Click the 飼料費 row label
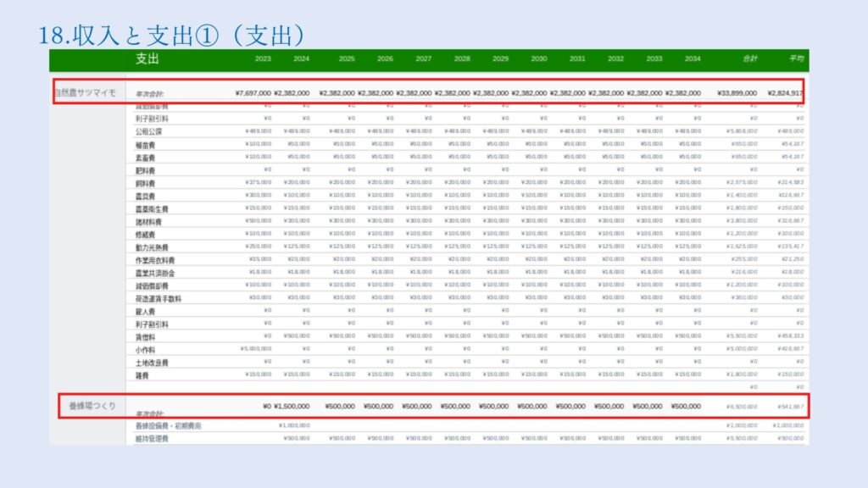The height and width of the screenshot is (488, 868). [146, 183]
